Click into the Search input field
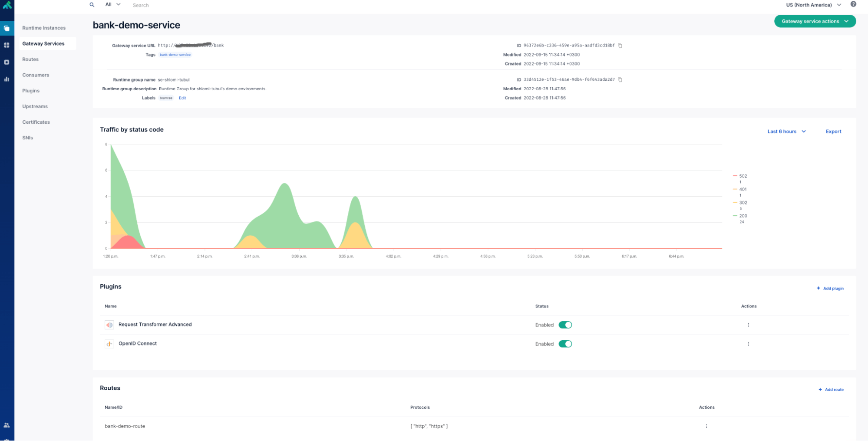This screenshot has height=441, width=868. 174,5
